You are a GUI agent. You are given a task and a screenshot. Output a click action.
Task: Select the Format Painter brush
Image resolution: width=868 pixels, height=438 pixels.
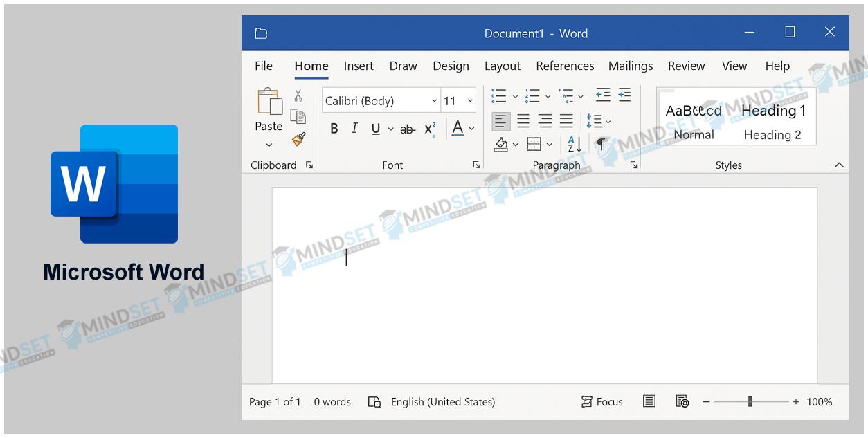tap(298, 139)
